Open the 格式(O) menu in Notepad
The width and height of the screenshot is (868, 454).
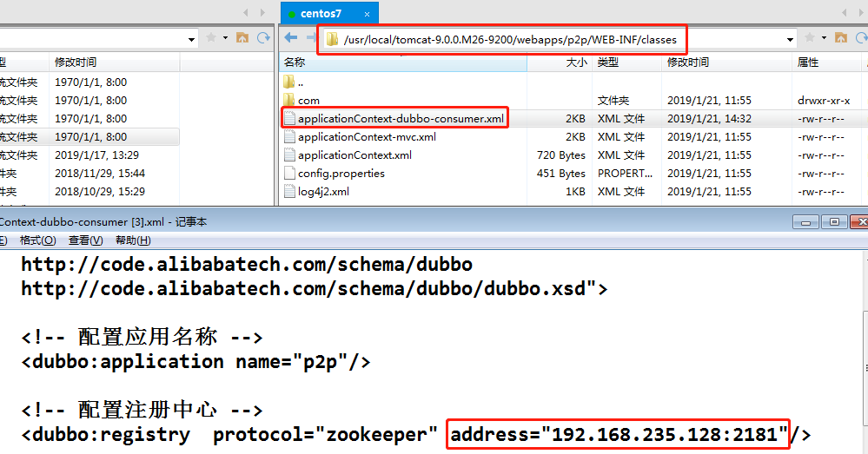point(37,240)
